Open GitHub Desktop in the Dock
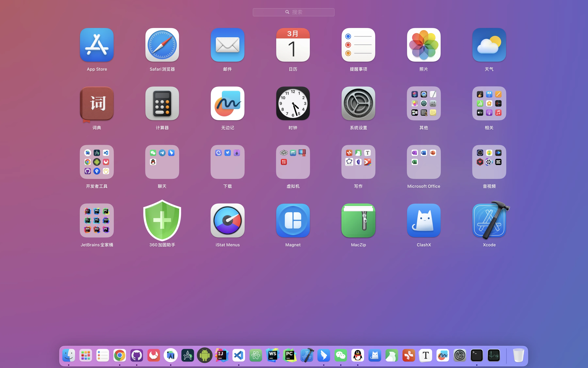Screen dimensions: 588x368 click(137, 355)
